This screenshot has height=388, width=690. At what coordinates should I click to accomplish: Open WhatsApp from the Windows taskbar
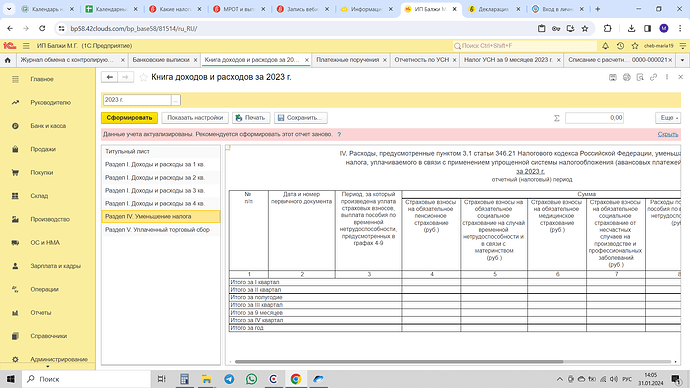(x=251, y=379)
